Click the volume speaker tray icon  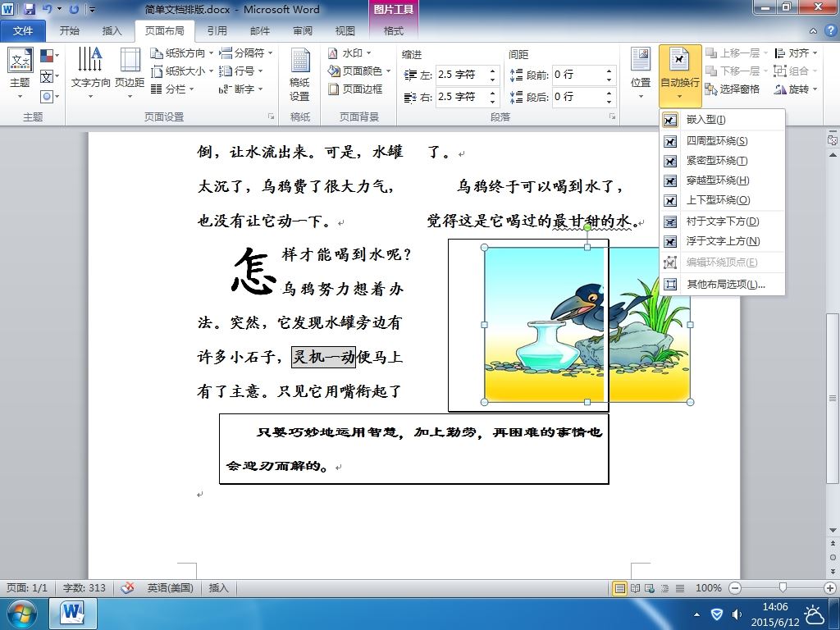[x=737, y=614]
